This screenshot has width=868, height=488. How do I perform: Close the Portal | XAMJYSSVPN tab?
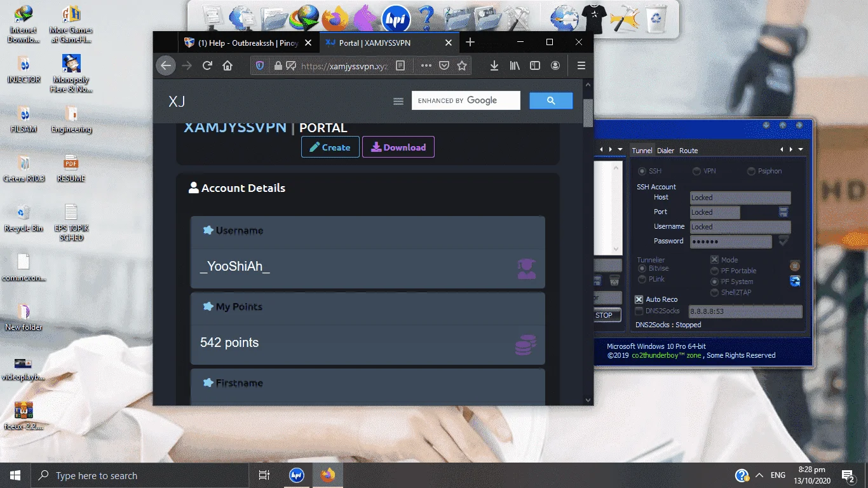tap(448, 43)
